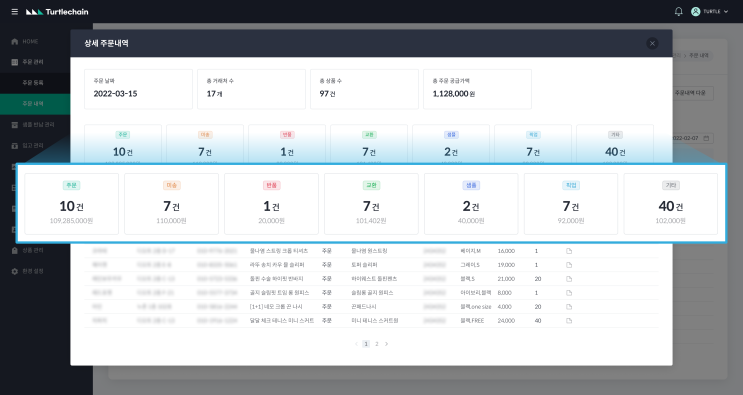743x395 pixels.
Task: Click the 입고 관리 sidebar icon
Action: (x=15, y=145)
